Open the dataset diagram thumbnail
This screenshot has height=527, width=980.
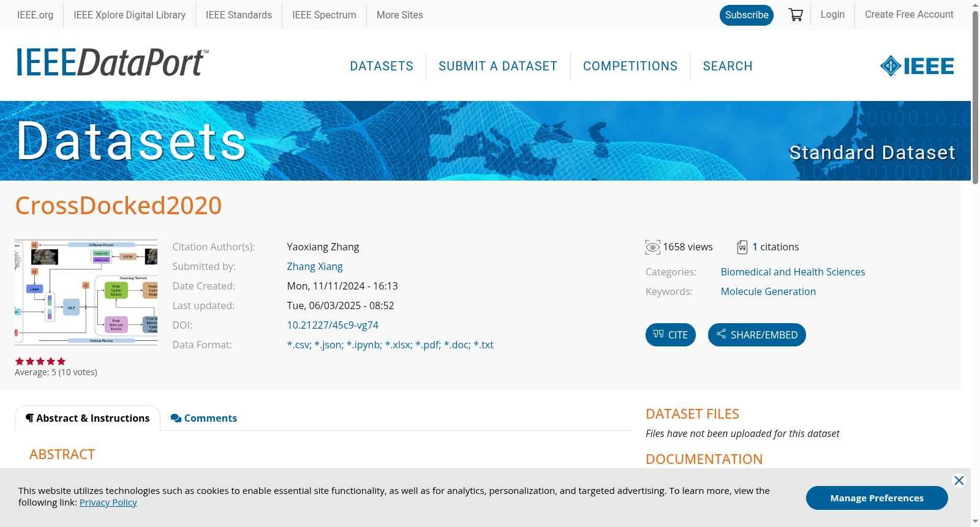pos(86,292)
